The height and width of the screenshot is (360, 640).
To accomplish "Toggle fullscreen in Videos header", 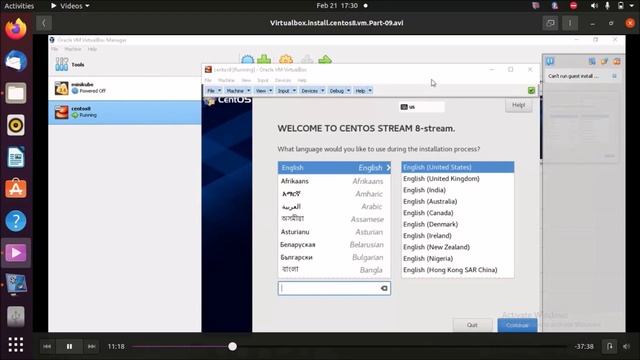I will pyautogui.click(x=550, y=23).
